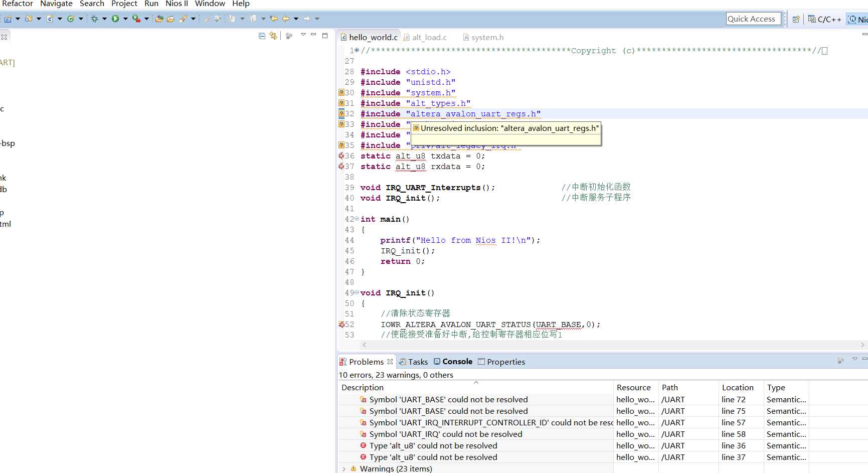Image resolution: width=868 pixels, height=473 pixels.
Task: Click the New C++ Class toolbar icon
Action: (71, 19)
